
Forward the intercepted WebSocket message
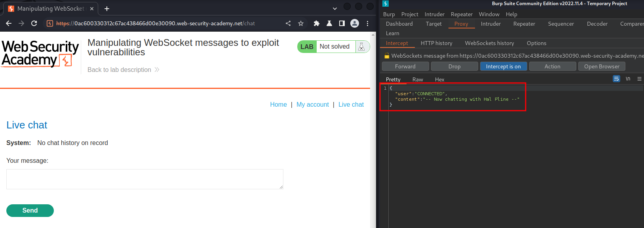point(405,66)
